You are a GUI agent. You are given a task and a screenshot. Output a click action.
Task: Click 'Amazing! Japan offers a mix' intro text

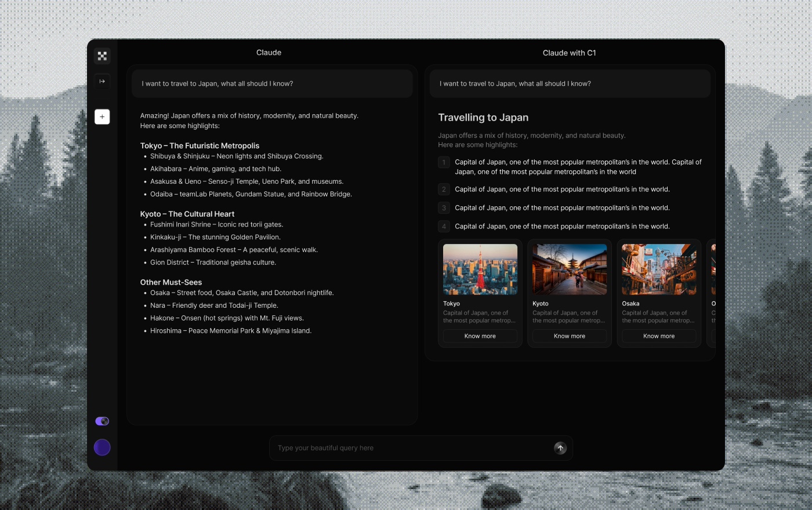[249, 121]
